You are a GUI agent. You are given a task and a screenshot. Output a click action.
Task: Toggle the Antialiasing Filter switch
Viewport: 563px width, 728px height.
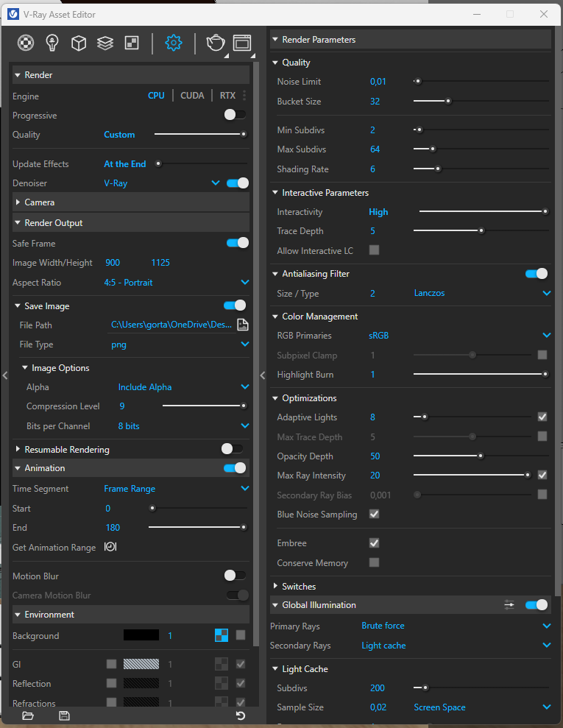tap(537, 274)
